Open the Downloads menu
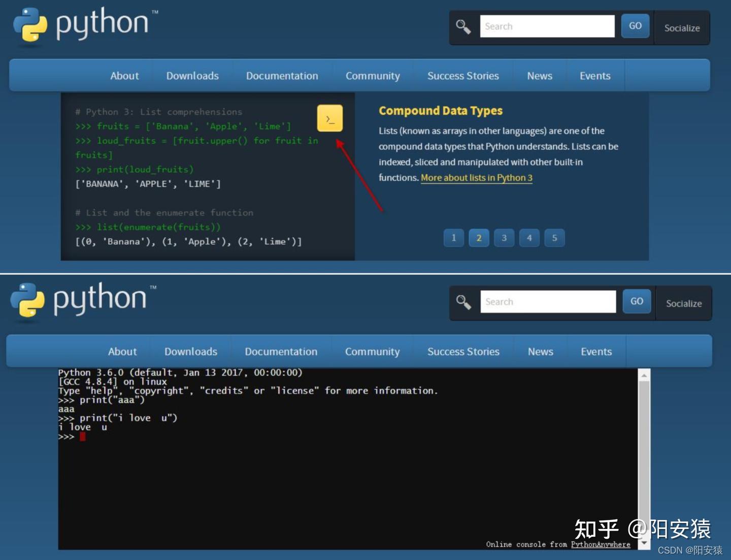The image size is (731, 560). (x=192, y=75)
